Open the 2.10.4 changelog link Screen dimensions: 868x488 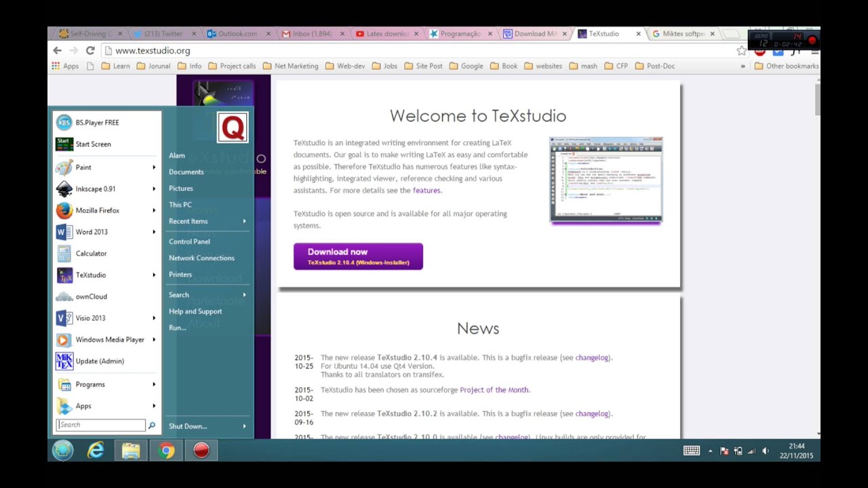pos(592,358)
